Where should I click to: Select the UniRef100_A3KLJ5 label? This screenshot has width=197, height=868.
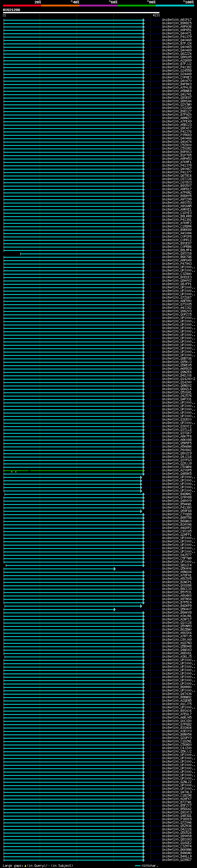(177, 657)
